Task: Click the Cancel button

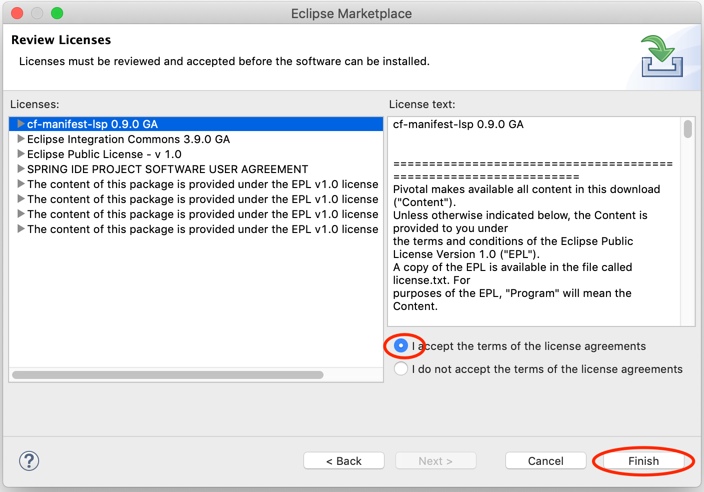Action: 546,461
